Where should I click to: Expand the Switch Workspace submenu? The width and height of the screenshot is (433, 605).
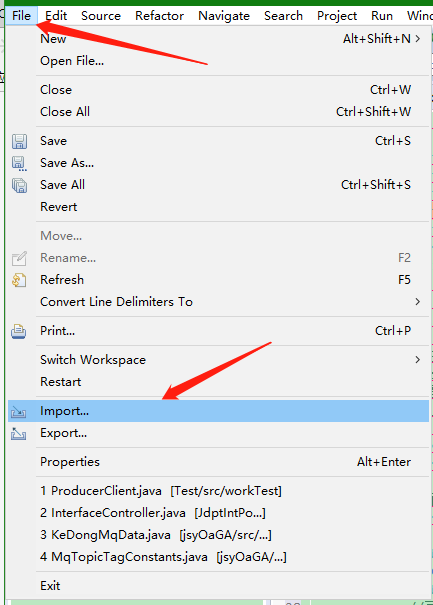tap(218, 360)
